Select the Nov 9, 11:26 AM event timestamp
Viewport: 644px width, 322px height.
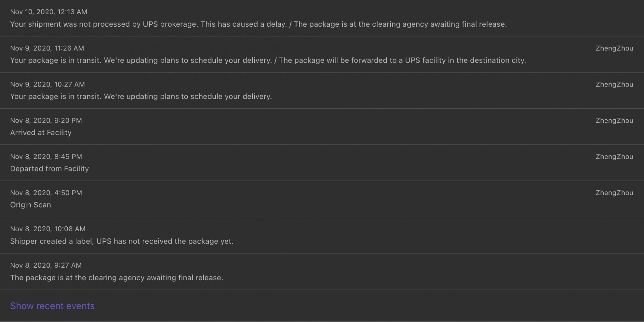[47, 48]
